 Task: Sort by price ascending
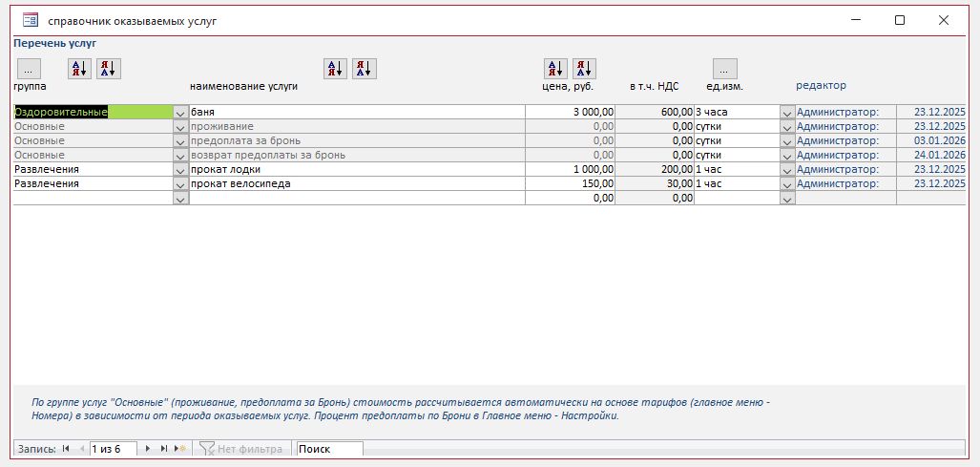[555, 69]
